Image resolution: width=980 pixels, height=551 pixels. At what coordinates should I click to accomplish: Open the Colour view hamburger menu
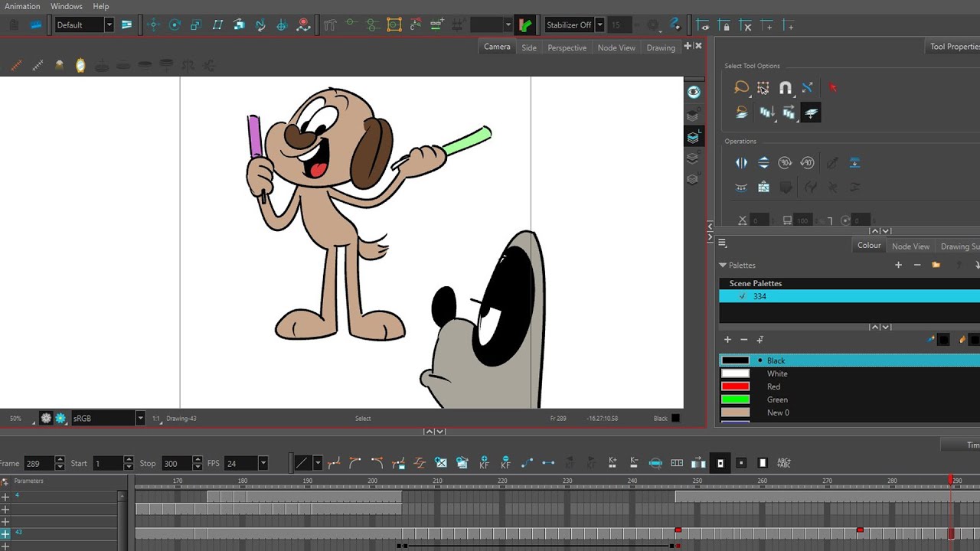point(722,243)
